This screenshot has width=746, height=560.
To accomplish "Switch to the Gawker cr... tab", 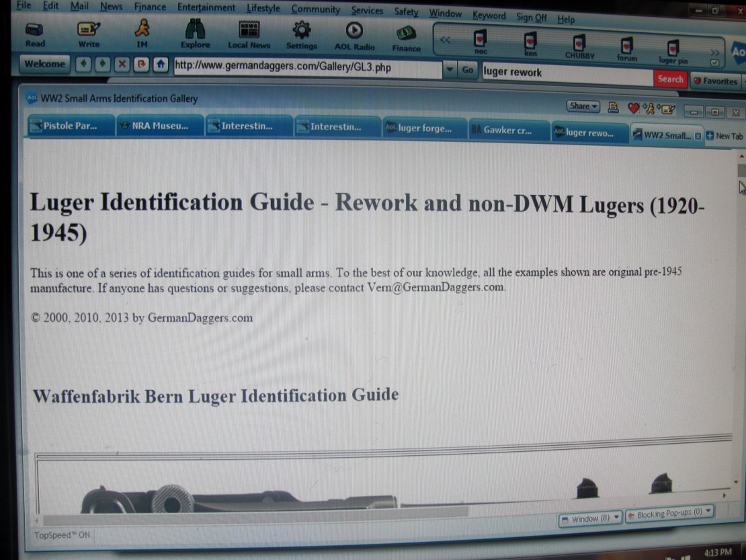I will 508,130.
